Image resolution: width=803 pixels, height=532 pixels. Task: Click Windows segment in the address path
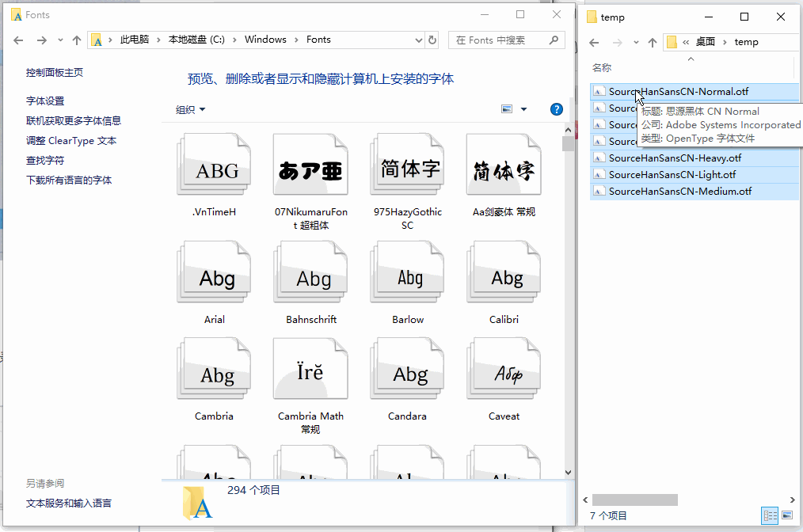[265, 40]
